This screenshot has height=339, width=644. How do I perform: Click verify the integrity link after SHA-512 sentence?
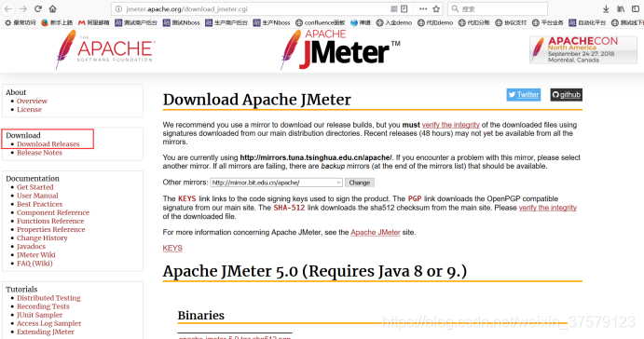(x=547, y=208)
